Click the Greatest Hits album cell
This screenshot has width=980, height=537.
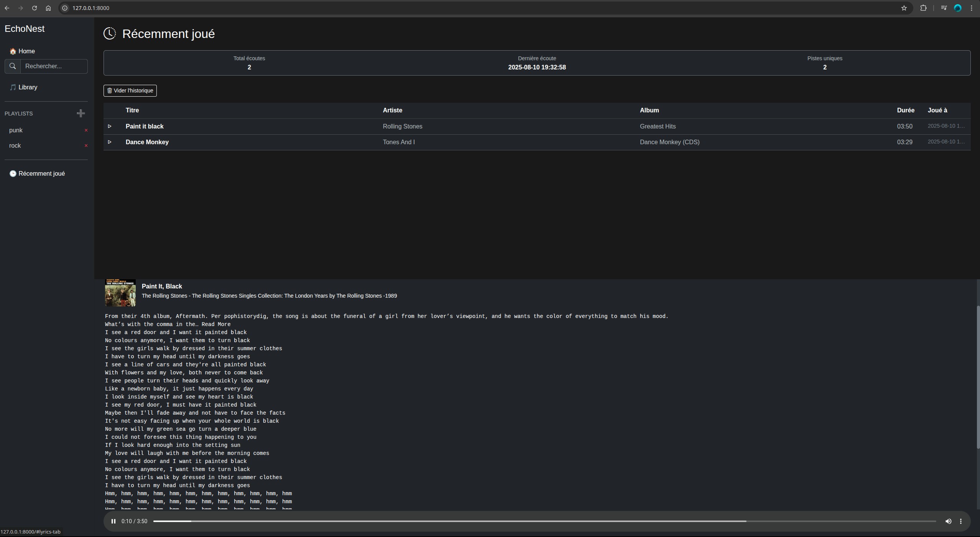(658, 127)
